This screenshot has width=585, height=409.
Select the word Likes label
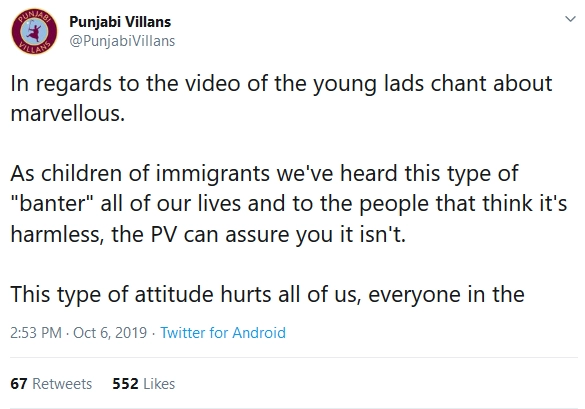click(159, 384)
